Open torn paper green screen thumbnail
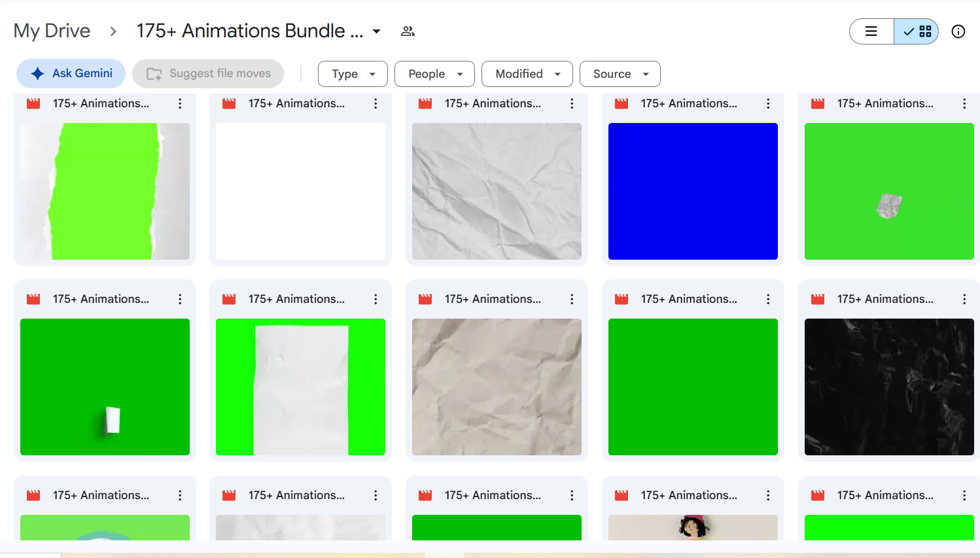Viewport: 980px width, 558px height. click(x=105, y=191)
